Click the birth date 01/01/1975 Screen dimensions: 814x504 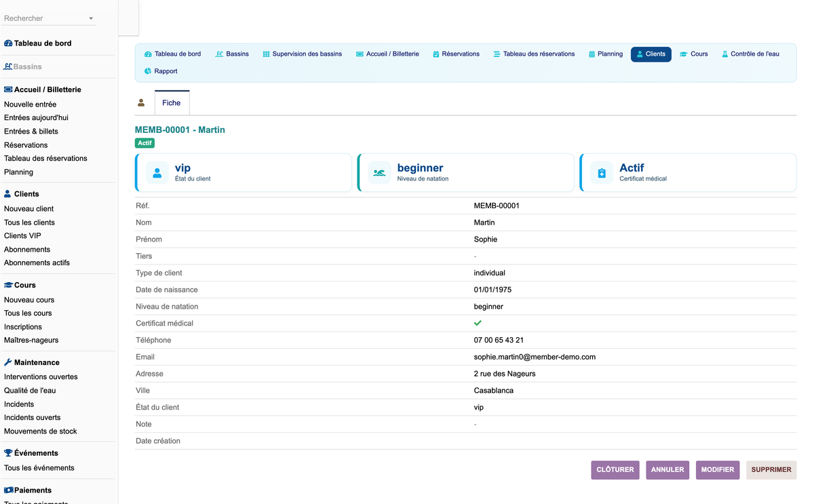pyautogui.click(x=492, y=290)
